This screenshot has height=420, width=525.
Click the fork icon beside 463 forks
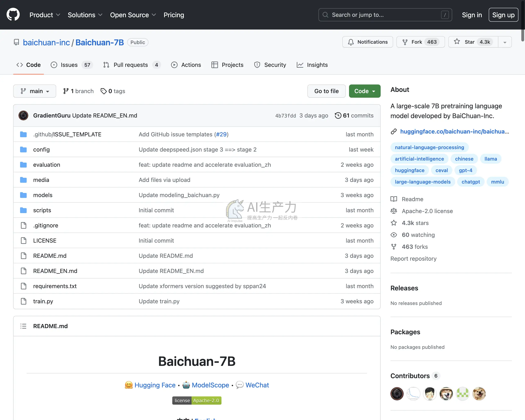tap(394, 247)
